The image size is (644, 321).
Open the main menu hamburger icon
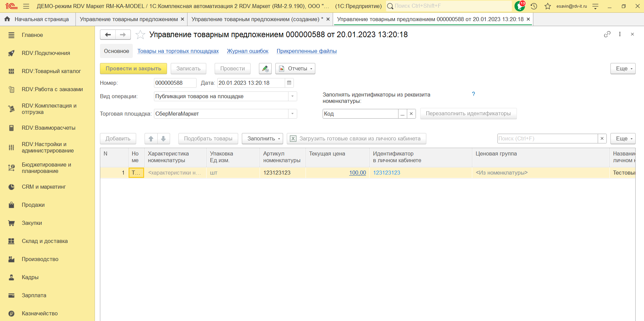[26, 6]
